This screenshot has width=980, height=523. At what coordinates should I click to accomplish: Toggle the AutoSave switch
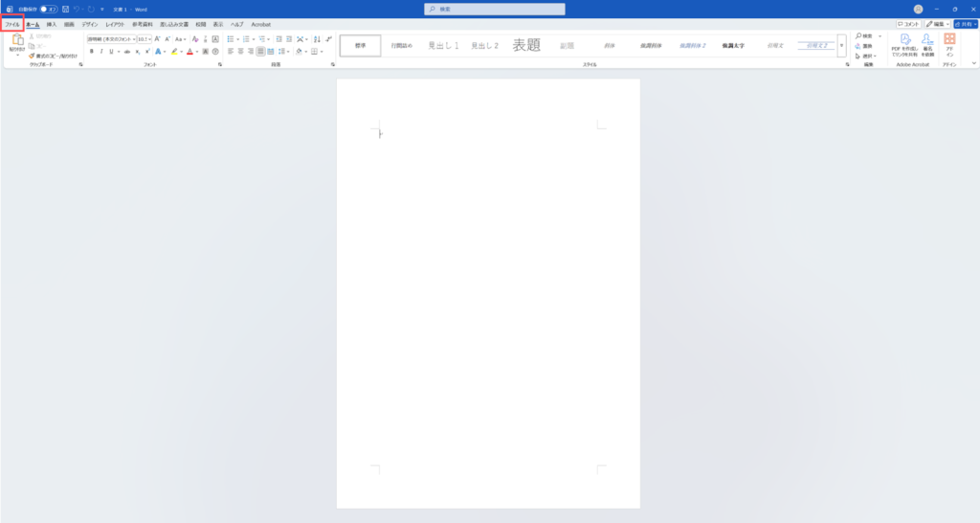tap(48, 9)
